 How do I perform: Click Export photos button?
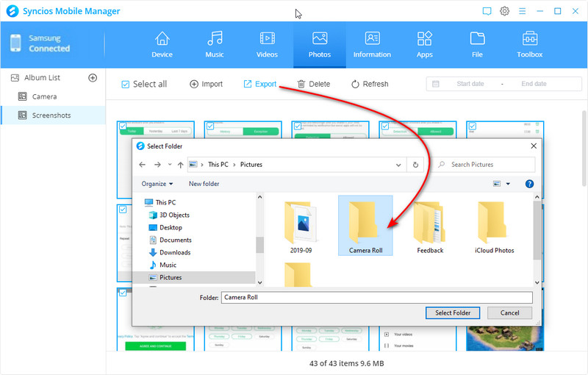[260, 84]
